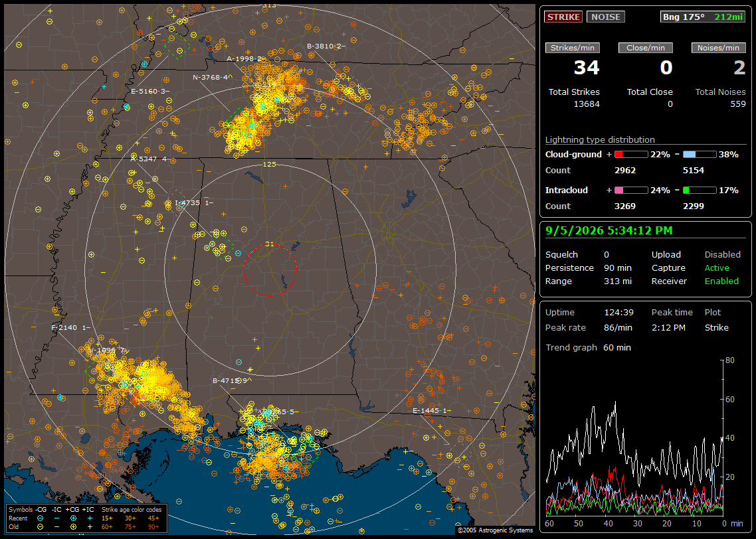The width and height of the screenshot is (756, 539).
Task: Click the strike rate trend graph
Action: (x=634, y=437)
